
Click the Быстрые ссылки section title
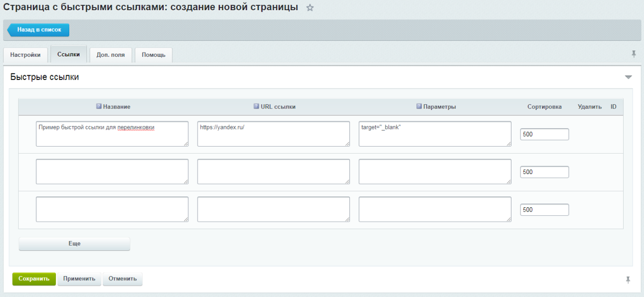[x=45, y=77]
